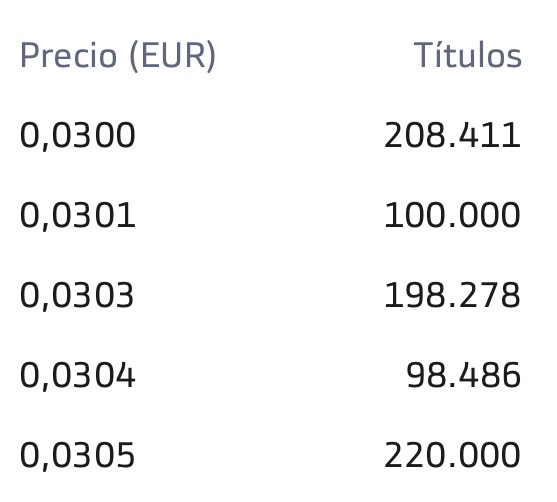Pick the order row with 98.486 titles

click(271, 376)
